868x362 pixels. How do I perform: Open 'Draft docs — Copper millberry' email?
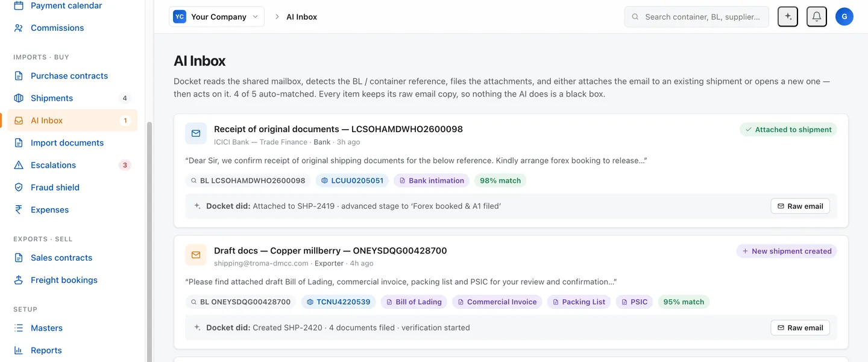pyautogui.click(x=330, y=250)
